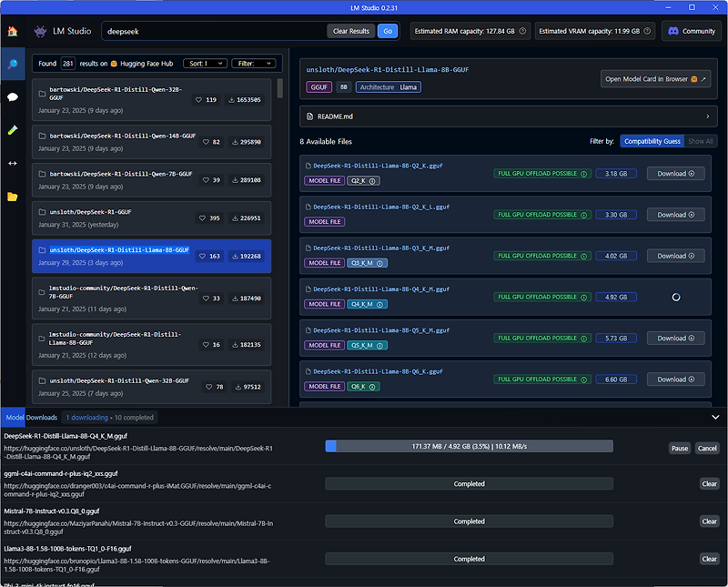Open the Home page icon in sidebar
Image resolution: width=728 pixels, height=587 pixels.
pyautogui.click(x=13, y=31)
